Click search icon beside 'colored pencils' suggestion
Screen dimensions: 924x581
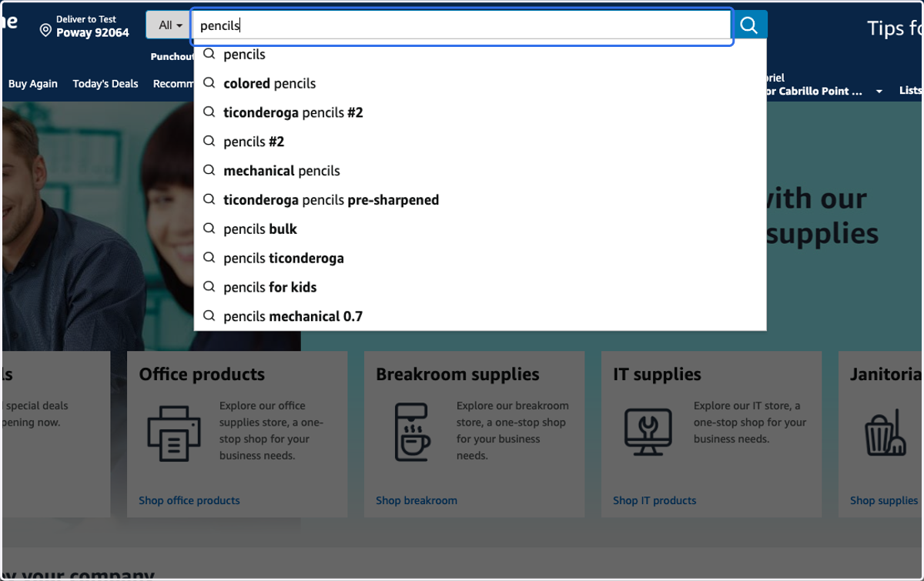coord(209,83)
